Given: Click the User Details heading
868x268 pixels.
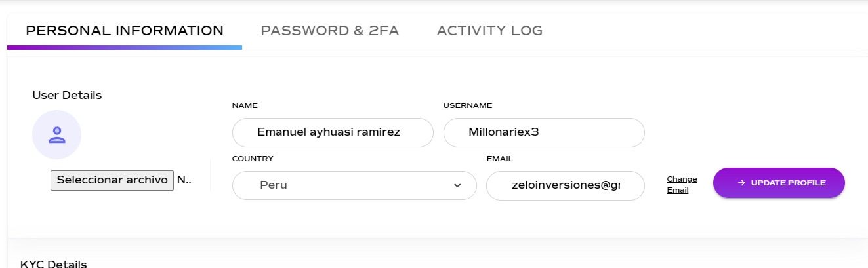Looking at the screenshot, I should click(67, 95).
